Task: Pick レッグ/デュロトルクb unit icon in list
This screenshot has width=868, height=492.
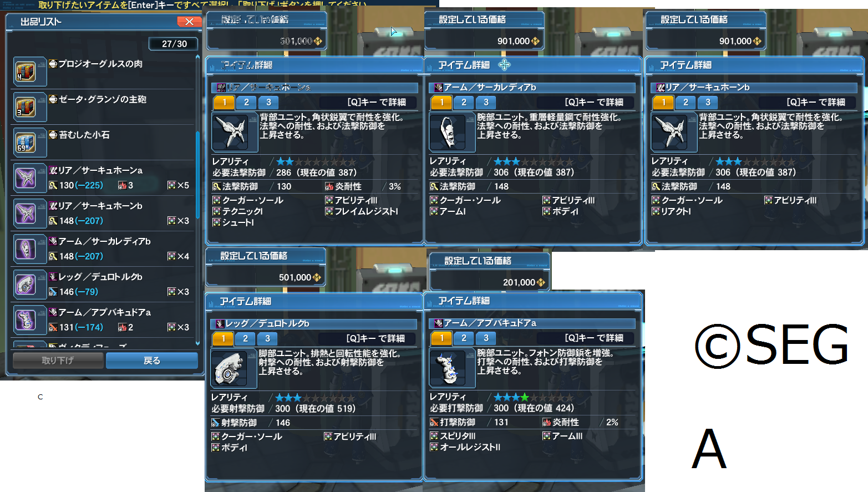Action: pos(26,285)
